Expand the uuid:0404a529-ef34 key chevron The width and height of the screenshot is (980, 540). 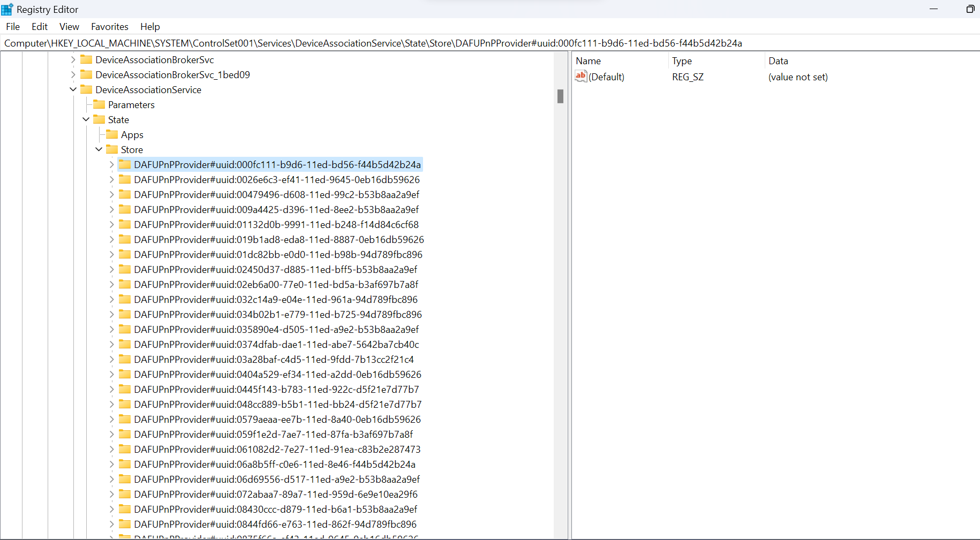(x=111, y=375)
